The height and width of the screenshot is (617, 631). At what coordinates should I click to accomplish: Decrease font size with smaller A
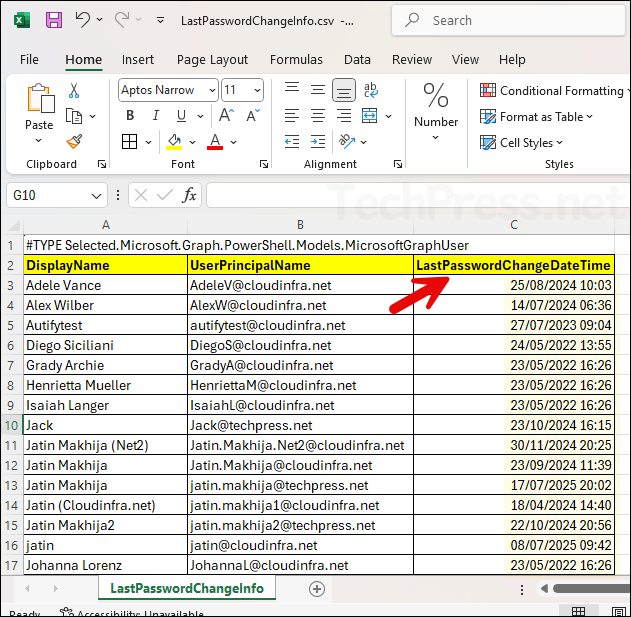(253, 116)
